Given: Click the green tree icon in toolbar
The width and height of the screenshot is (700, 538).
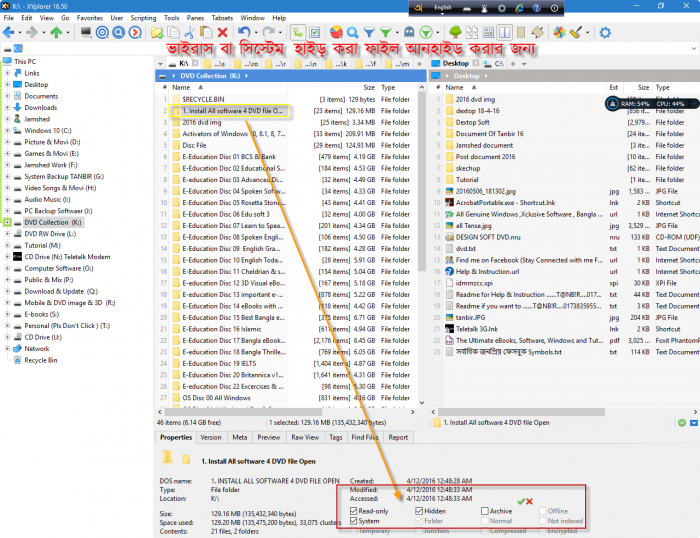Looking at the screenshot, I should coord(455,32).
